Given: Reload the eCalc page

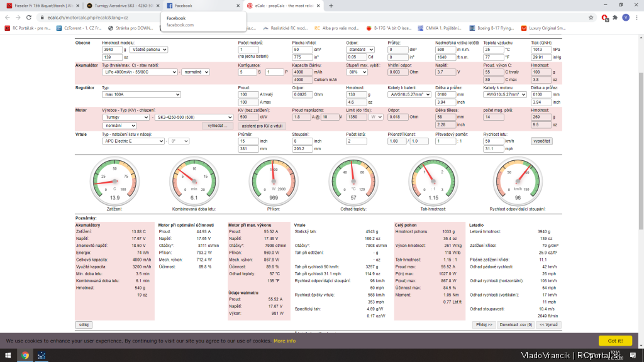Looking at the screenshot, I should (x=29, y=18).
